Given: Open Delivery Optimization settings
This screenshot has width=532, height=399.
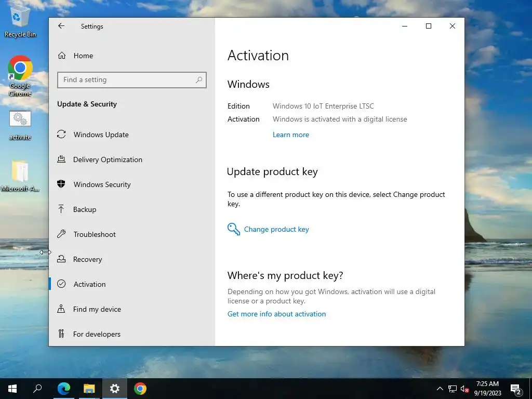Looking at the screenshot, I should (108, 159).
